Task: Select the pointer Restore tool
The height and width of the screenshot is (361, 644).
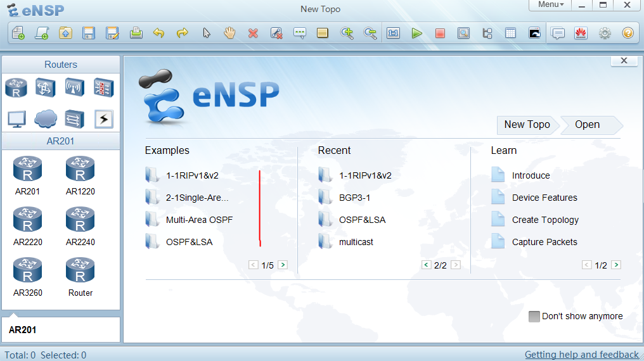Action: pyautogui.click(x=207, y=33)
